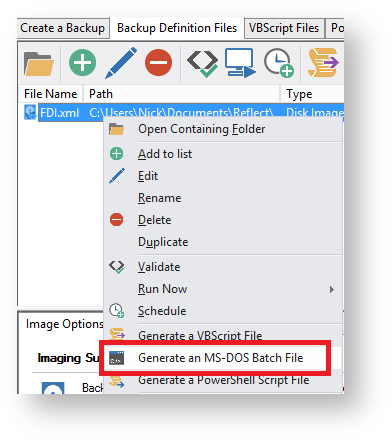Click the clock schedule toolbar icon
The height and width of the screenshot is (442, 392).
[x=279, y=63]
